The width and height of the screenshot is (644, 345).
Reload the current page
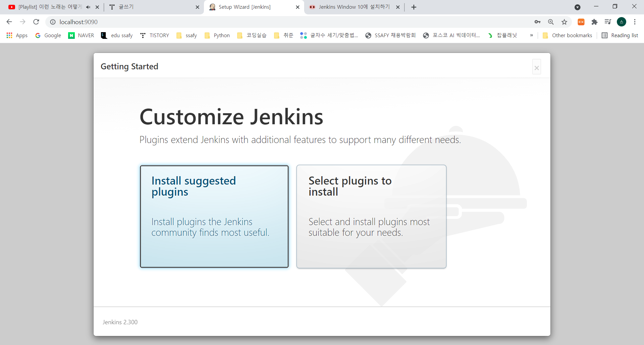(36, 22)
